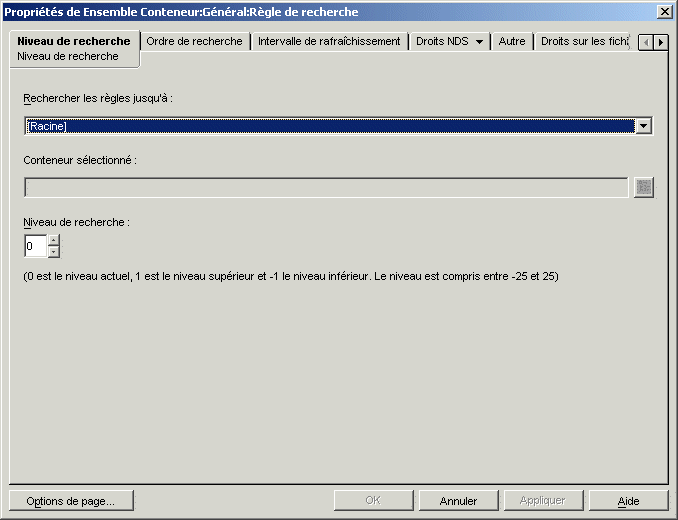
Task: Open the [Racine] combo box dropdown arrow
Action: (644, 126)
